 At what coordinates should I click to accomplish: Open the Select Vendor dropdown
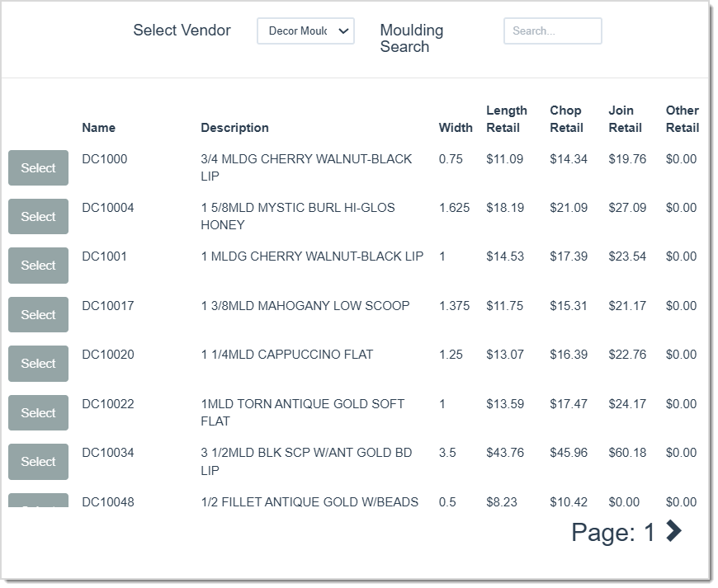[305, 31]
